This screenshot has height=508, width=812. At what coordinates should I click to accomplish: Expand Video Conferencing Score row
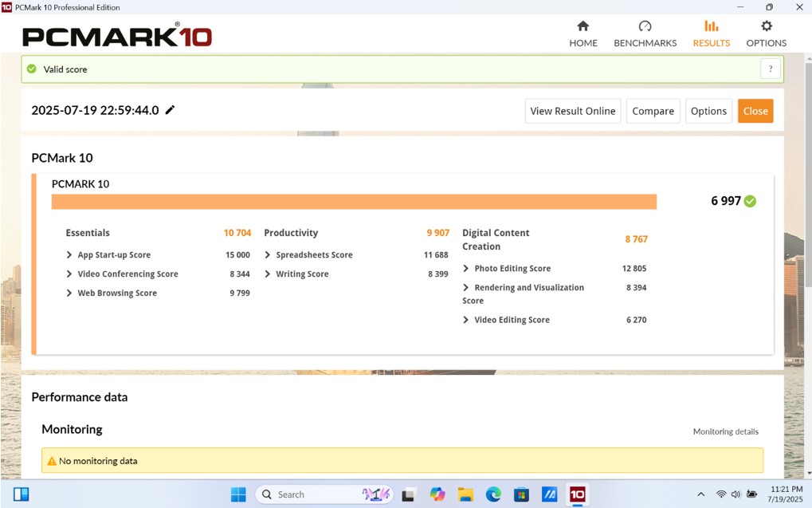click(69, 274)
